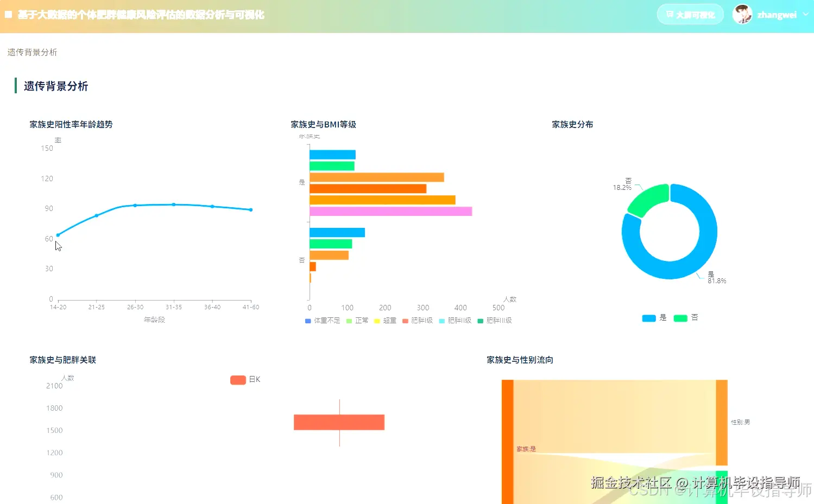Toggle the green 否 legend in the donut chart

[x=686, y=318]
